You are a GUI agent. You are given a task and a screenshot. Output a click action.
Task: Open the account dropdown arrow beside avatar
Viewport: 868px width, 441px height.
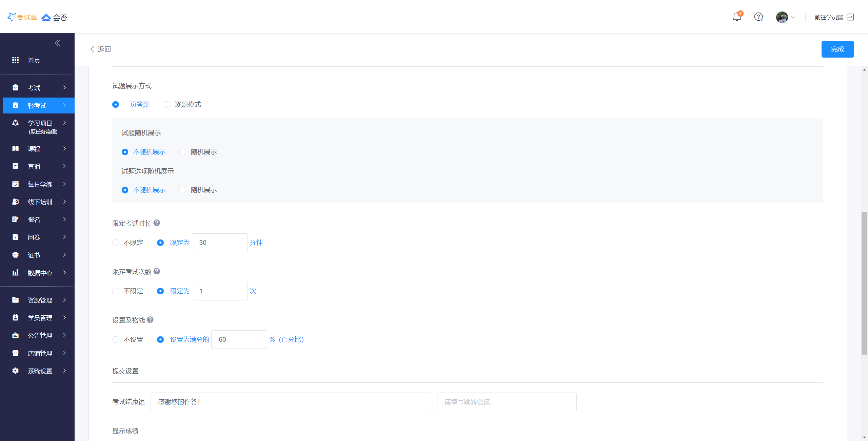pos(793,17)
